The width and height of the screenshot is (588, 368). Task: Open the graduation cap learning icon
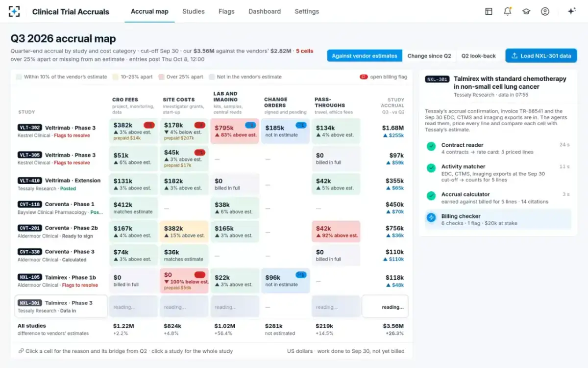coord(526,11)
